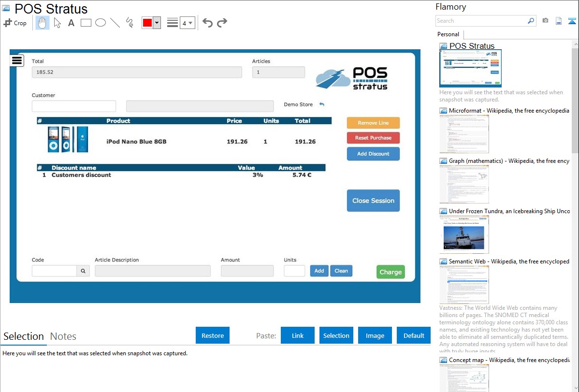Click the Demo Store back arrow

click(x=322, y=104)
